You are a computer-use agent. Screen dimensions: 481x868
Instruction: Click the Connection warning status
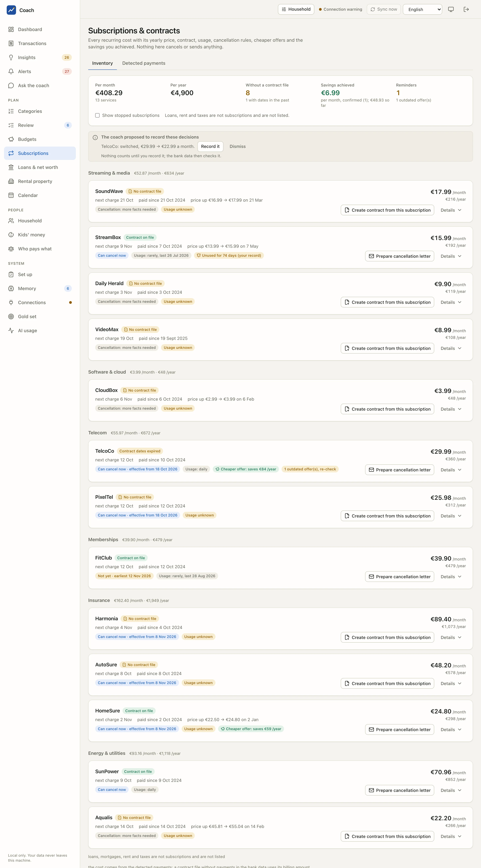pos(340,10)
